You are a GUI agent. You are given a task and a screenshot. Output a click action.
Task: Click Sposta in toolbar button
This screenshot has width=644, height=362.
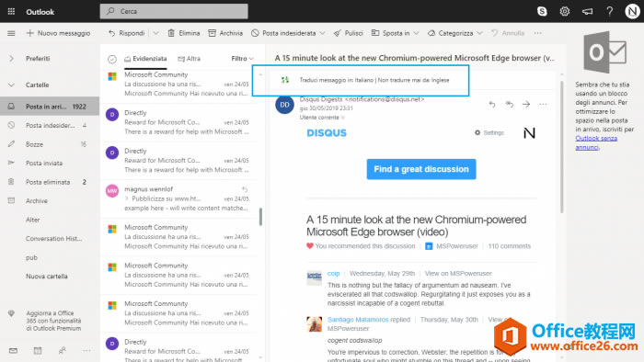point(391,33)
